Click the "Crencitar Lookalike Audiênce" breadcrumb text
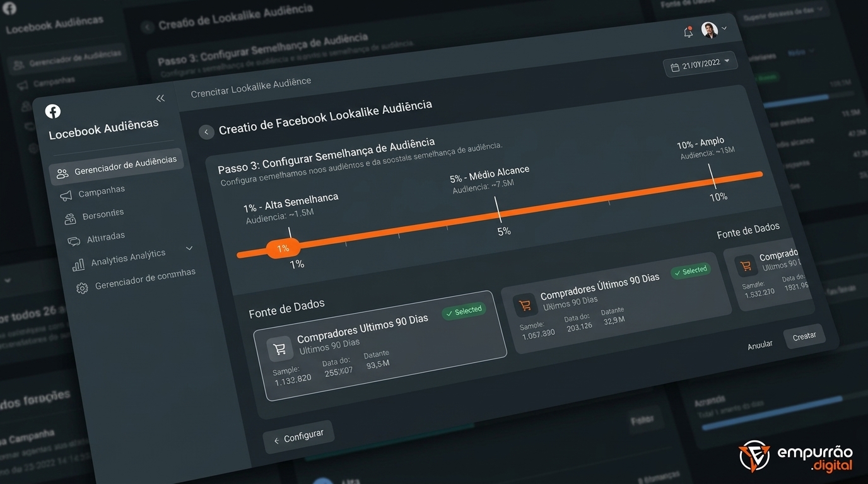 coord(251,87)
